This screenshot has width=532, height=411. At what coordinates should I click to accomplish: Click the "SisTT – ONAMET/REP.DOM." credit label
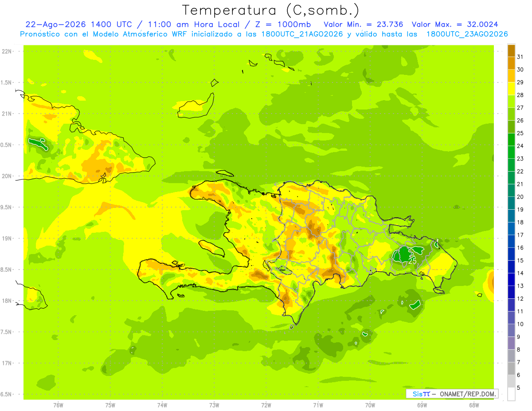coord(452,394)
